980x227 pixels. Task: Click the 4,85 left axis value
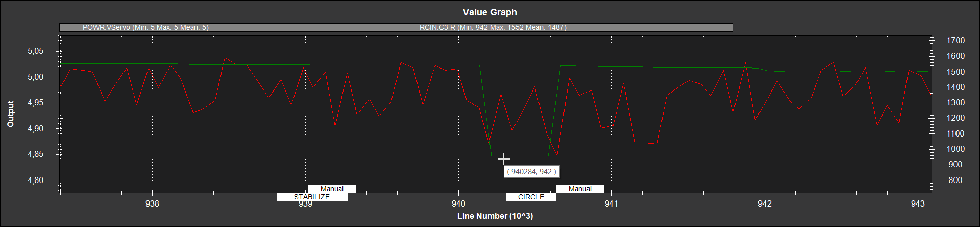36,154
